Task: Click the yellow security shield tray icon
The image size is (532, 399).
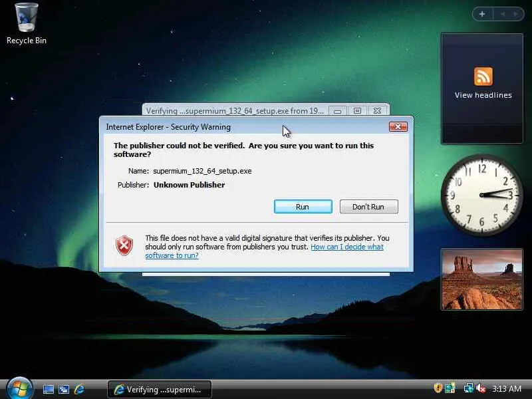Action: coord(438,388)
